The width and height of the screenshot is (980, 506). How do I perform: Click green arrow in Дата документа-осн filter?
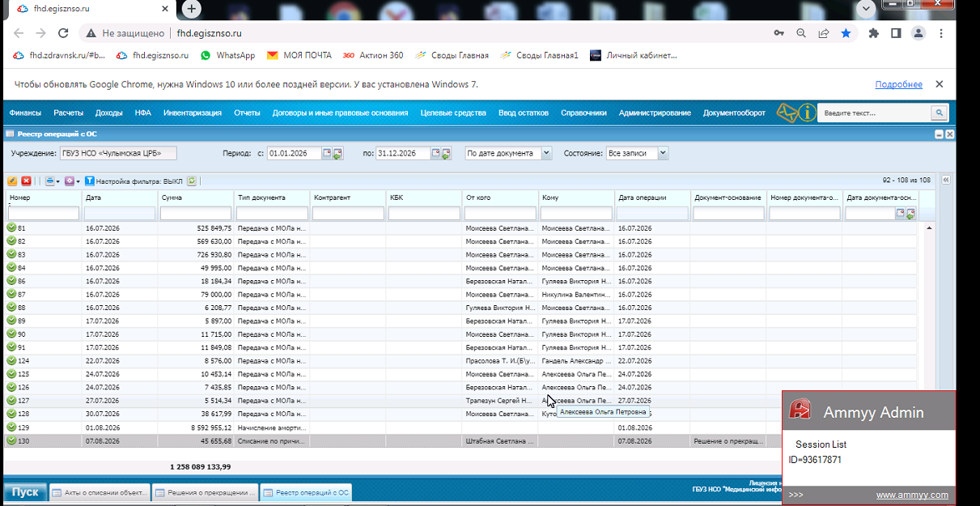tap(910, 214)
